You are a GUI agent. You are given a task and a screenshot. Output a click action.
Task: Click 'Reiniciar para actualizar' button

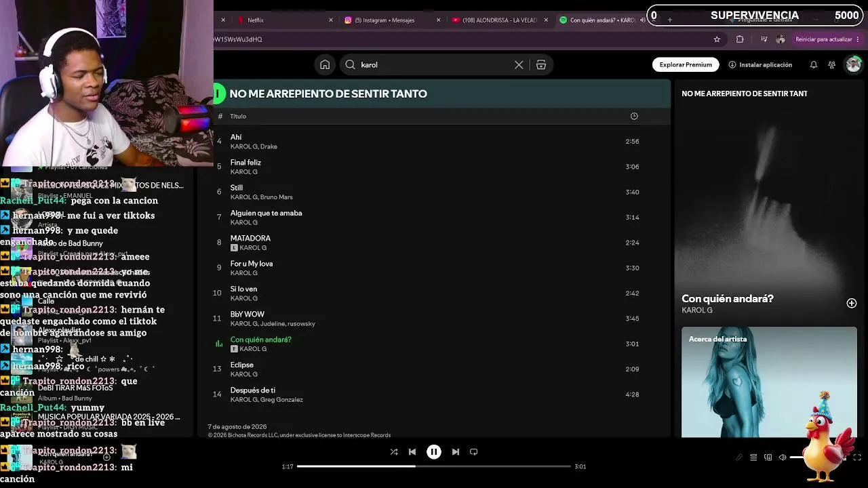coord(828,39)
